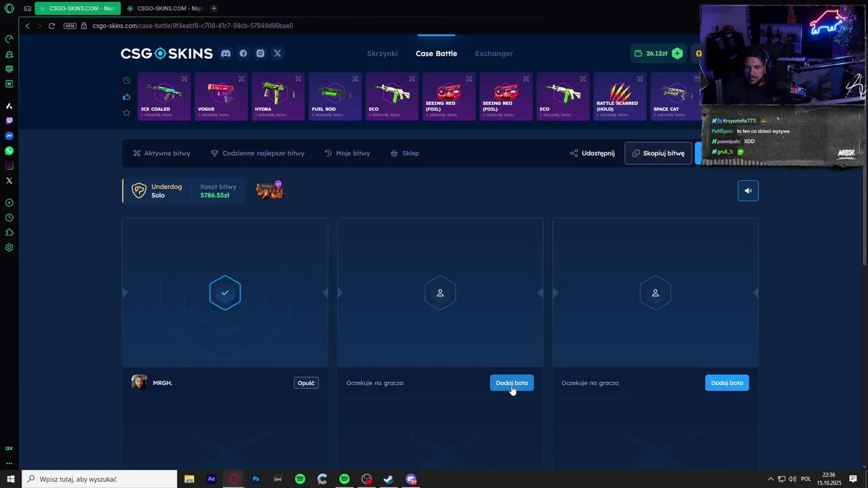
Task: Open Instagram in the Opera sidebar
Action: click(9, 166)
